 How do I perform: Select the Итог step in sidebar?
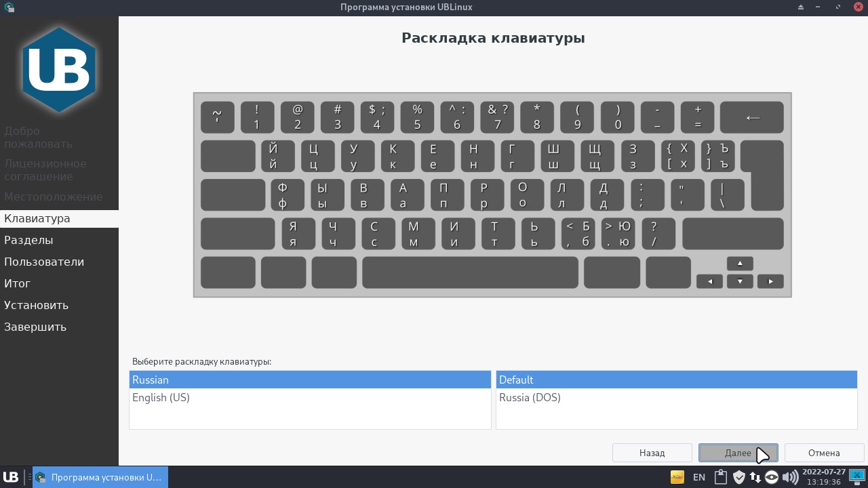(x=59, y=283)
